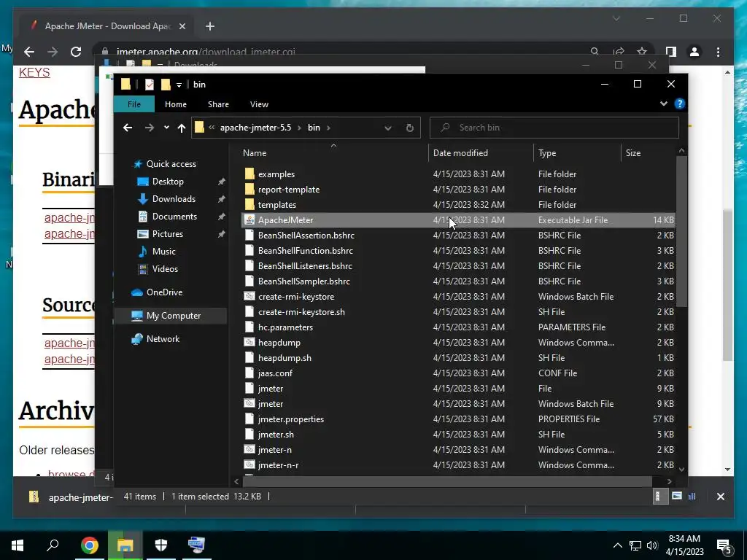The image size is (747, 560).
Task: Reload the Chrome page
Action: [76, 52]
